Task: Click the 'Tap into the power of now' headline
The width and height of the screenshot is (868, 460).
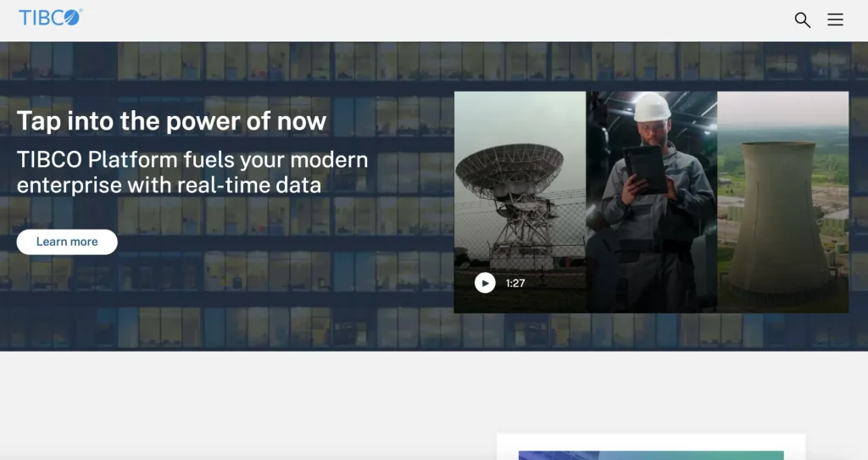Action: pos(171,121)
